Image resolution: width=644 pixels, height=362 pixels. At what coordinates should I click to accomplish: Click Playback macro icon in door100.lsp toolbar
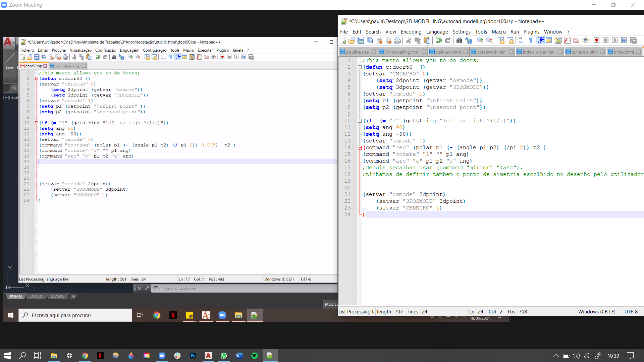(615, 41)
